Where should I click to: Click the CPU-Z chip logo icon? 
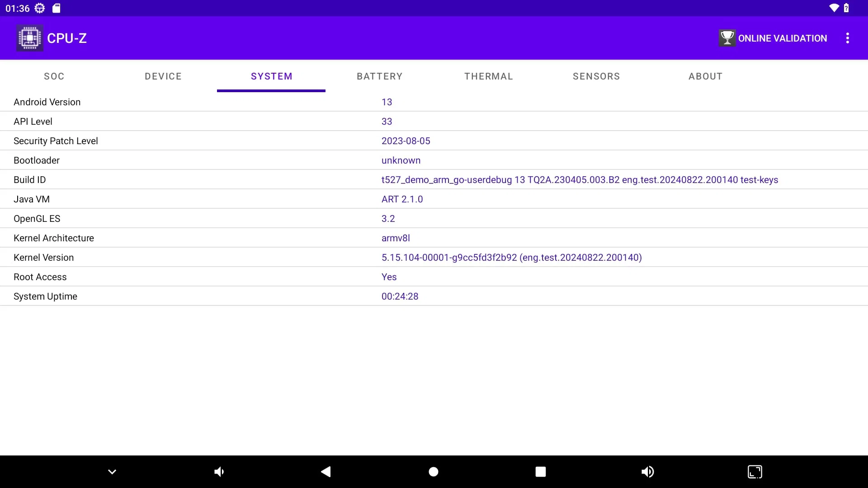[x=30, y=38]
